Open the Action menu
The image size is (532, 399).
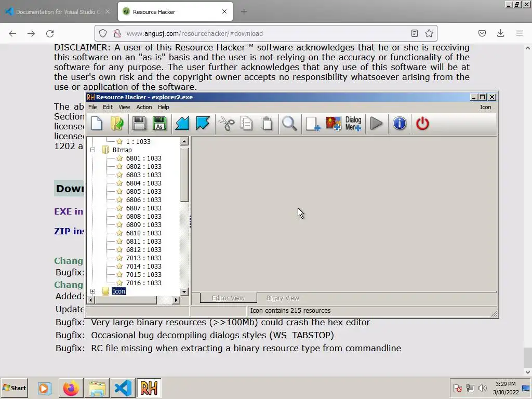pyautogui.click(x=144, y=107)
